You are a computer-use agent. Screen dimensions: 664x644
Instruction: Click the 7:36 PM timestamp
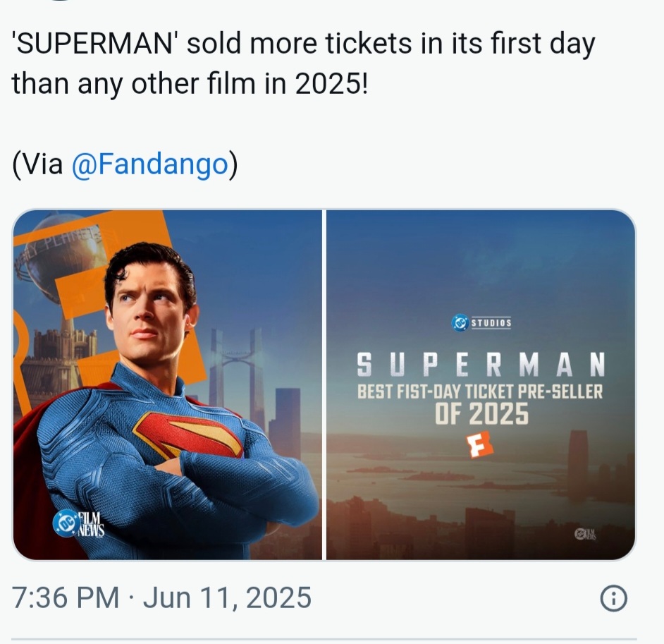click(x=66, y=598)
